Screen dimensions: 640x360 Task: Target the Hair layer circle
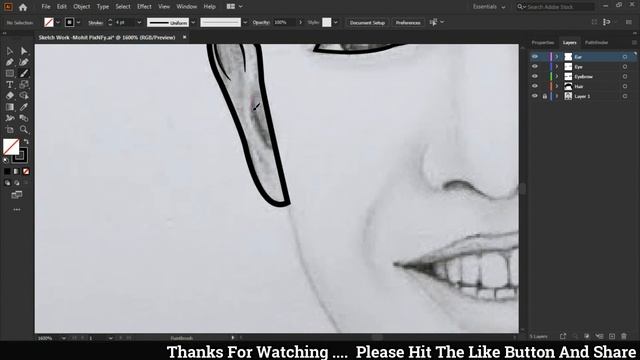625,86
